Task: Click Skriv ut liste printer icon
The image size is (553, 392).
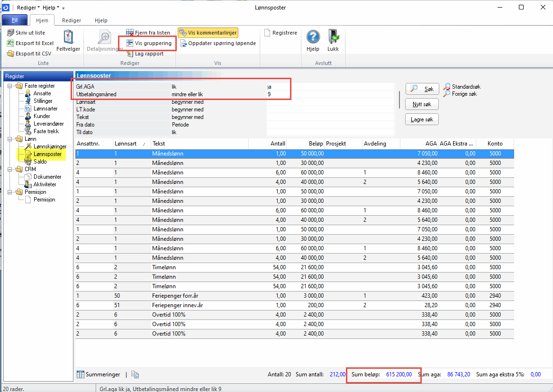Action: 11,33
